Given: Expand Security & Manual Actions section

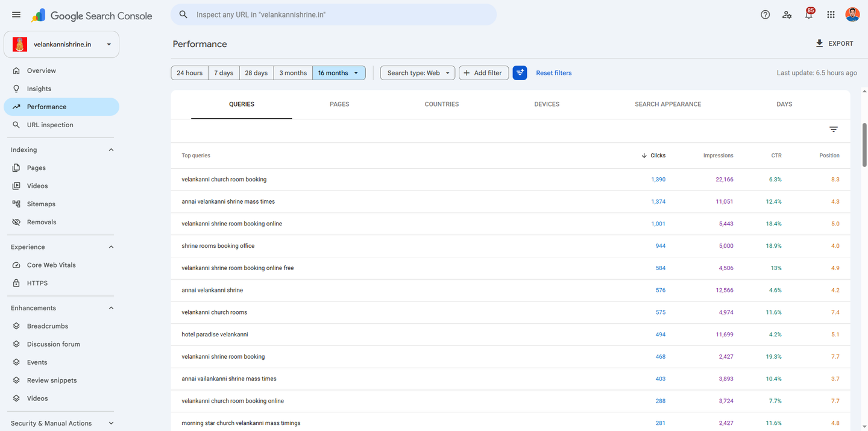Looking at the screenshot, I should tap(111, 423).
